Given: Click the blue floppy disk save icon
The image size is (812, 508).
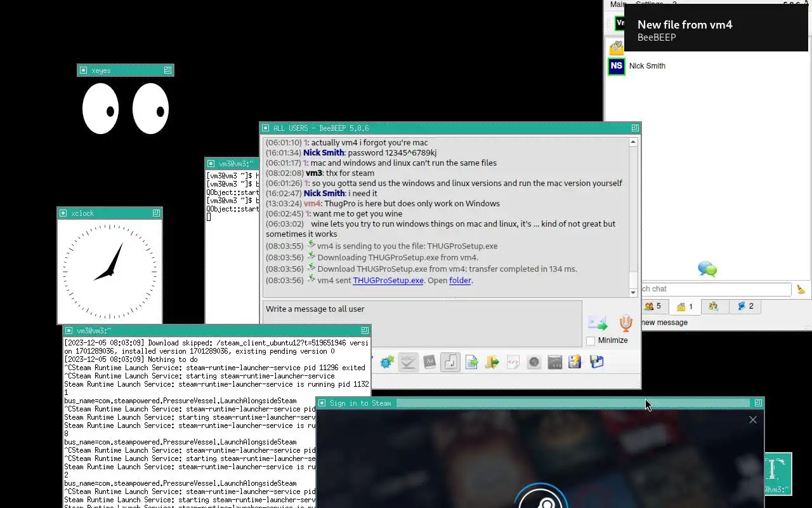Looking at the screenshot, I should [596, 362].
